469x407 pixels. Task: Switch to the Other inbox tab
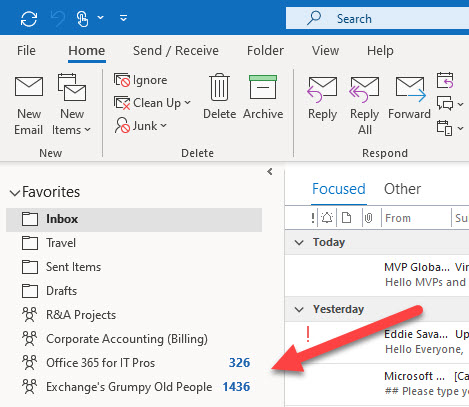(x=402, y=189)
